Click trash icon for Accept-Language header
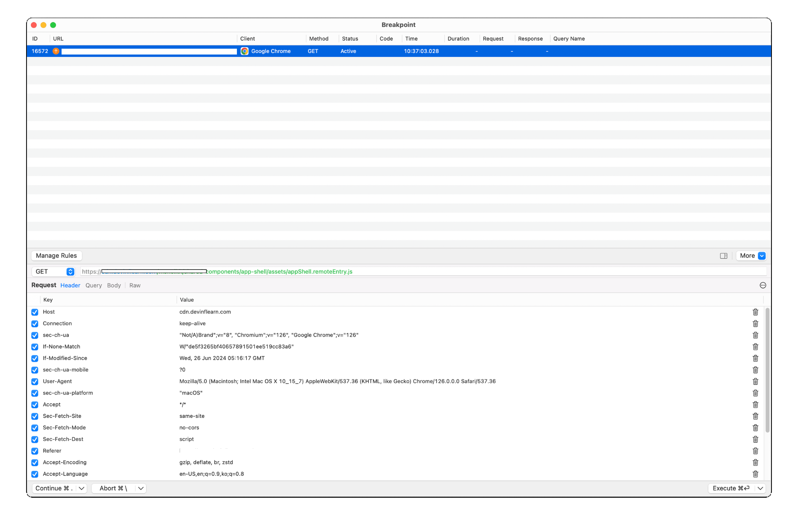 point(755,474)
